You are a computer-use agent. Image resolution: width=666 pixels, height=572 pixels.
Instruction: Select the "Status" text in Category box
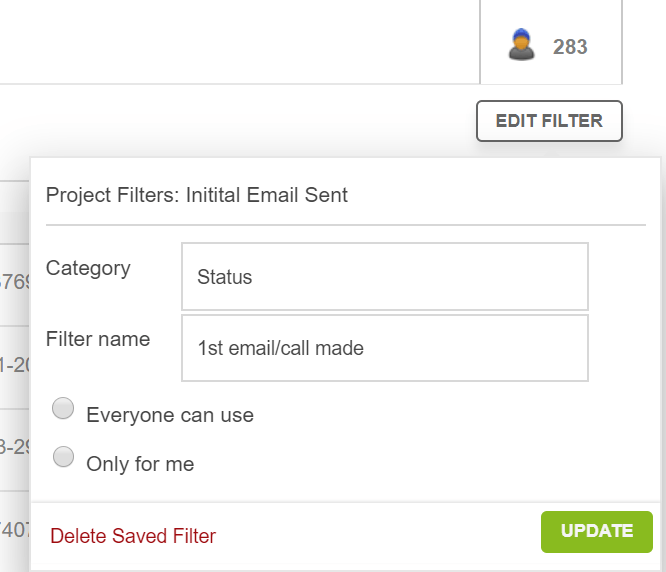tap(225, 277)
